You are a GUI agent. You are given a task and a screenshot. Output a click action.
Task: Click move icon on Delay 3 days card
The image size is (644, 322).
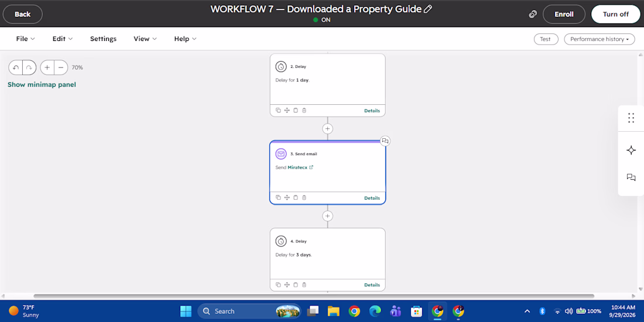pyautogui.click(x=287, y=285)
